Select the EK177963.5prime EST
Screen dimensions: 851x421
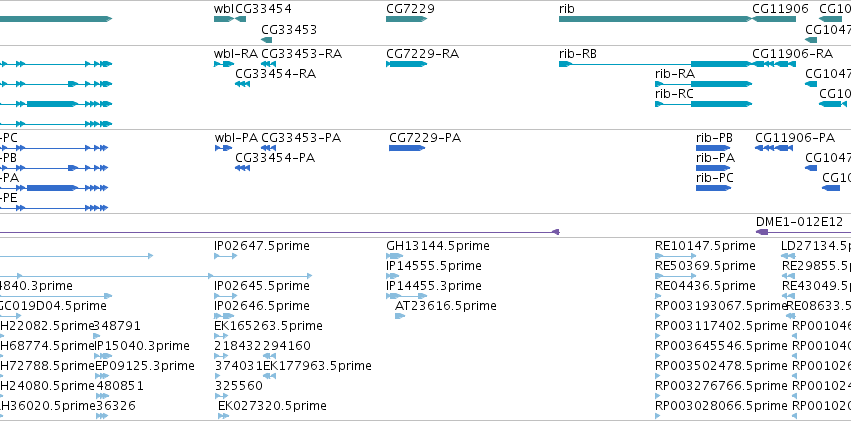point(270,376)
